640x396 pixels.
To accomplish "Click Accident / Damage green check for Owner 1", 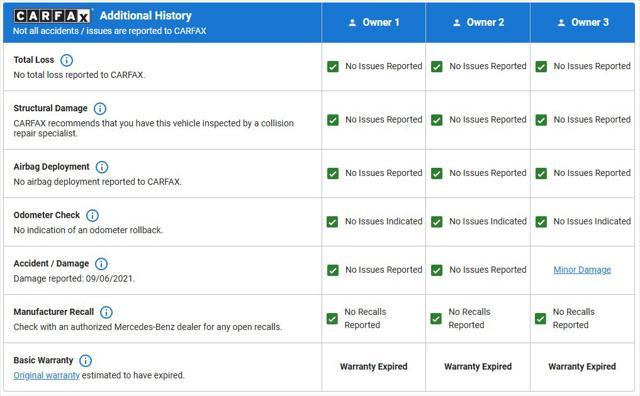I will tap(333, 270).
